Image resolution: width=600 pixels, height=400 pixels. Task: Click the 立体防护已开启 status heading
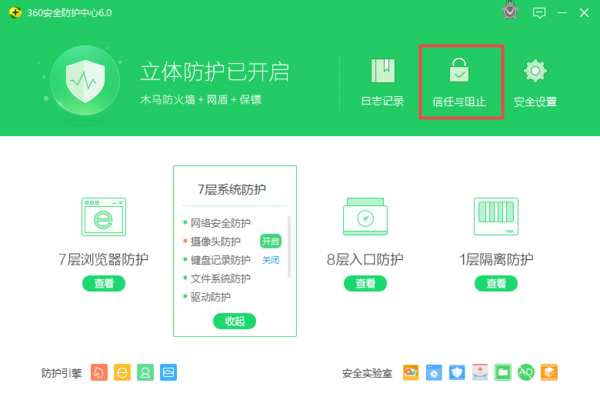pos(215,72)
